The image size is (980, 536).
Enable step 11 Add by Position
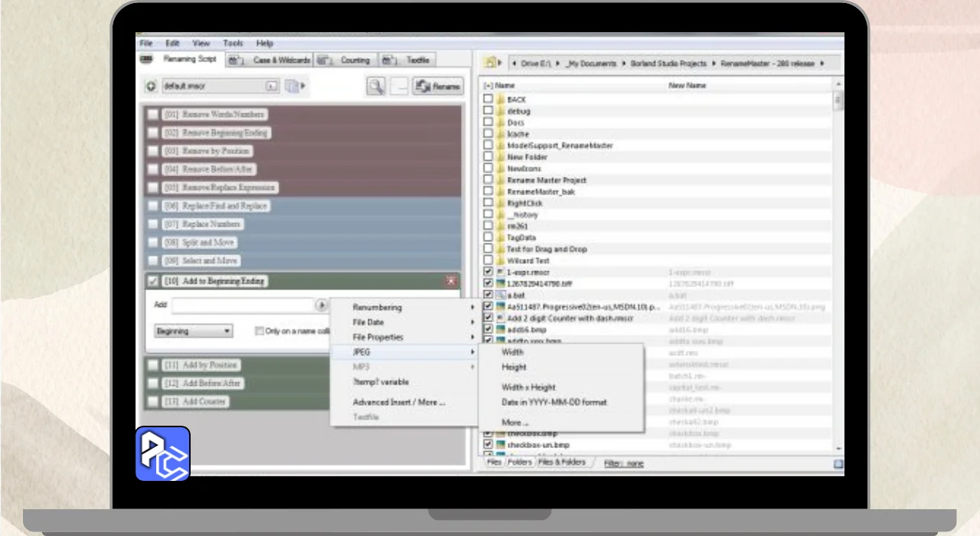[x=153, y=365]
